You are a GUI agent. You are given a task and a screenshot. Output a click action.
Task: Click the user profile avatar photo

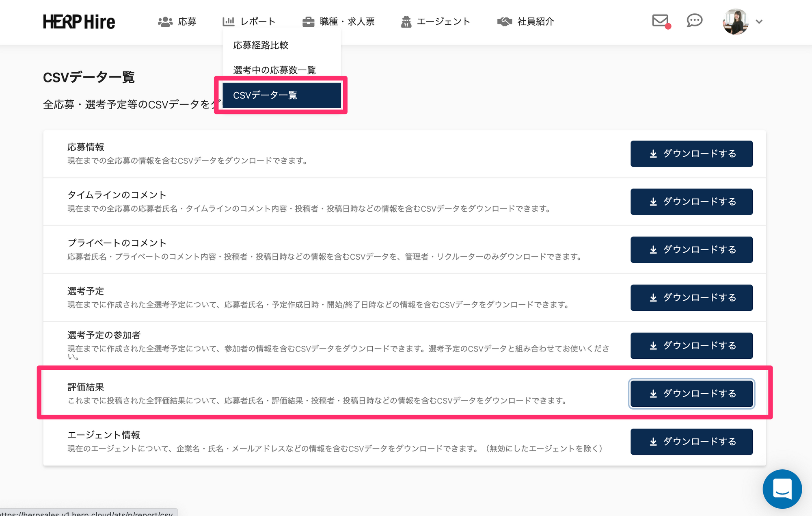(x=735, y=22)
